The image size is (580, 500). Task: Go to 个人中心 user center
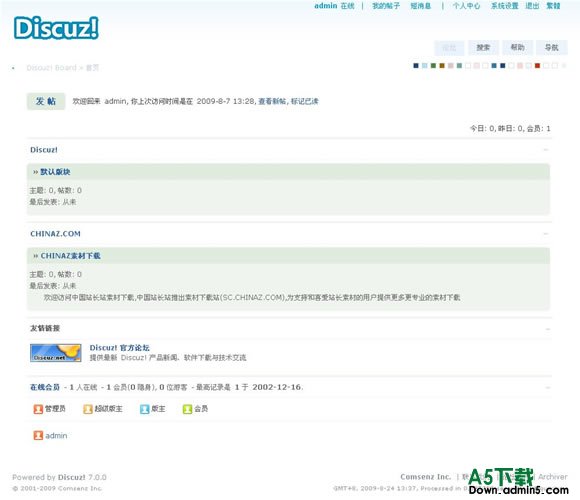coord(466,6)
